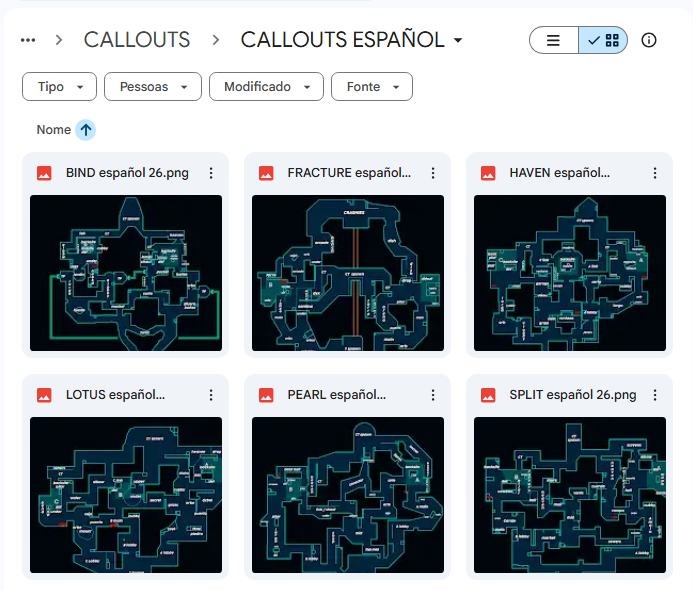The image size is (693, 591).
Task: Open the Modificado filter dropdown
Action: tap(267, 87)
